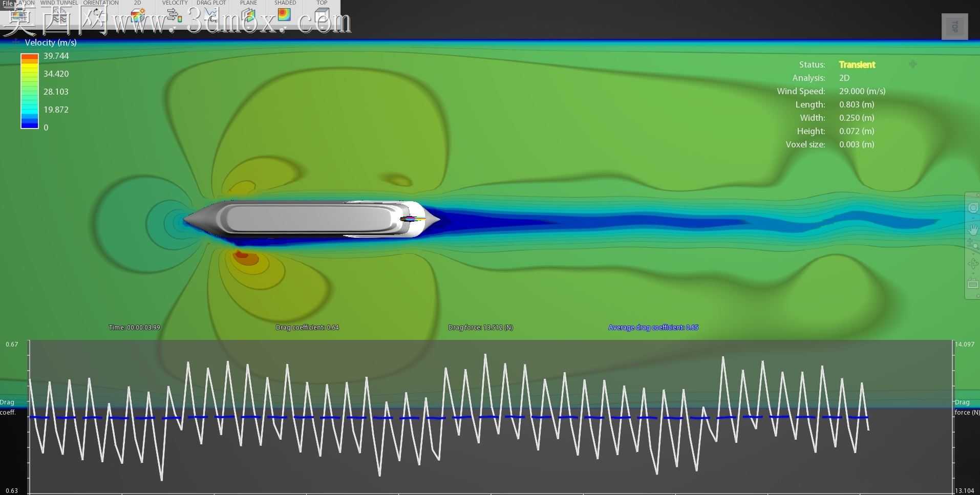Click the Wind Speed value 29.000 (m/s)

pos(862,91)
